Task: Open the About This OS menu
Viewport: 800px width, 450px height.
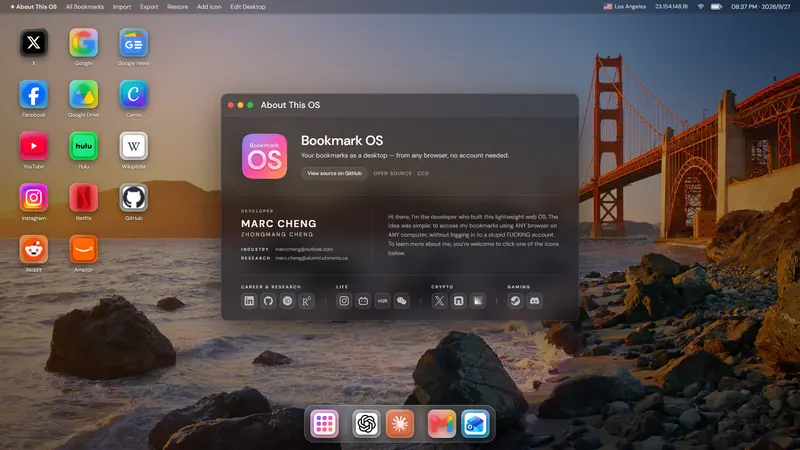Action: click(x=34, y=7)
